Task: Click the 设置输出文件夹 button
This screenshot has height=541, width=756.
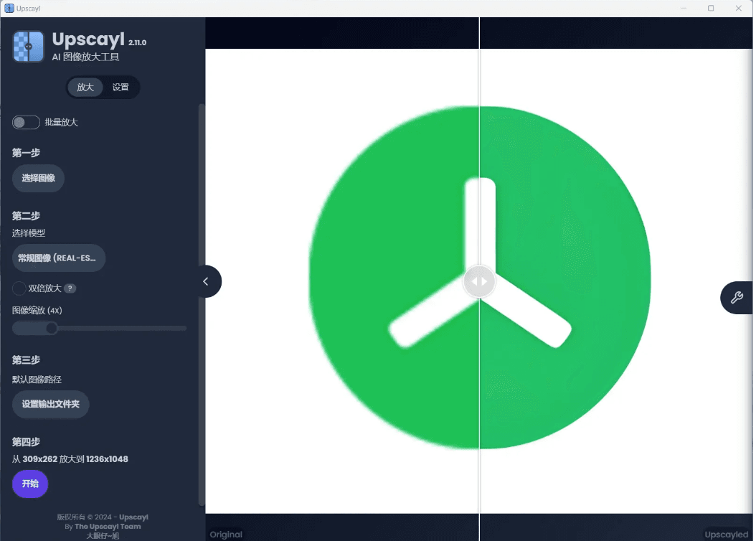Action: [51, 404]
